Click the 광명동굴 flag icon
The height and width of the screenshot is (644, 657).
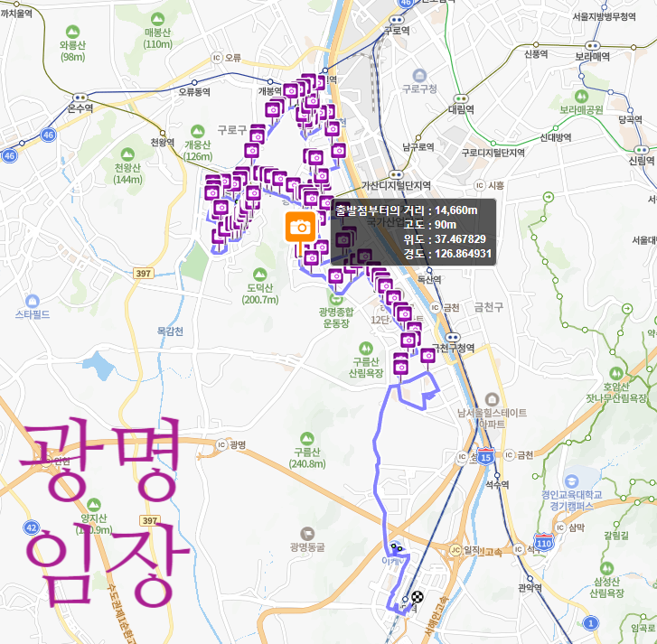(307, 534)
